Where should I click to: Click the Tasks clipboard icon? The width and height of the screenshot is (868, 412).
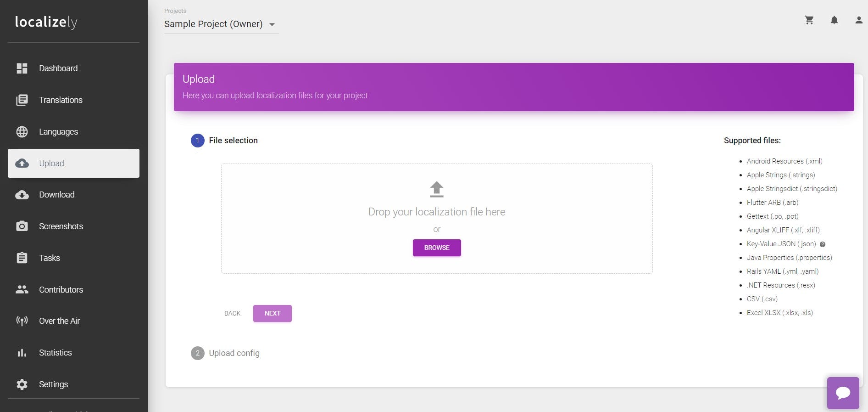pyautogui.click(x=22, y=258)
